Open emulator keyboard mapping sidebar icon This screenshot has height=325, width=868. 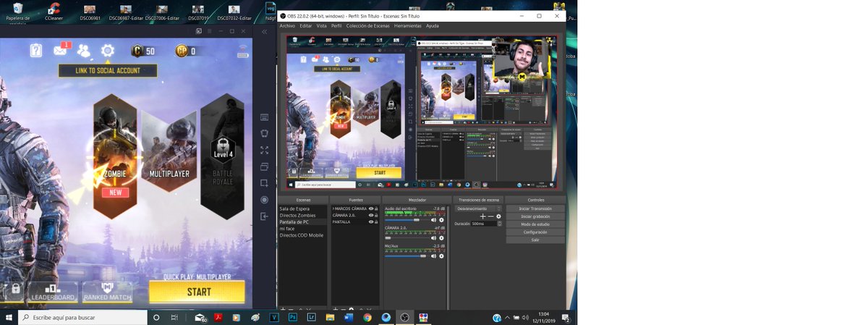(265, 117)
